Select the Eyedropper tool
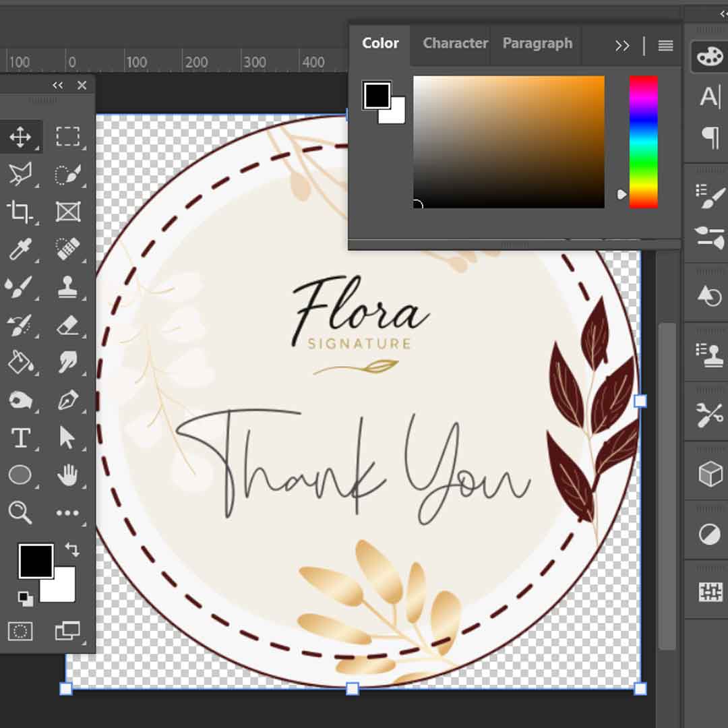728x728 pixels. [x=20, y=249]
